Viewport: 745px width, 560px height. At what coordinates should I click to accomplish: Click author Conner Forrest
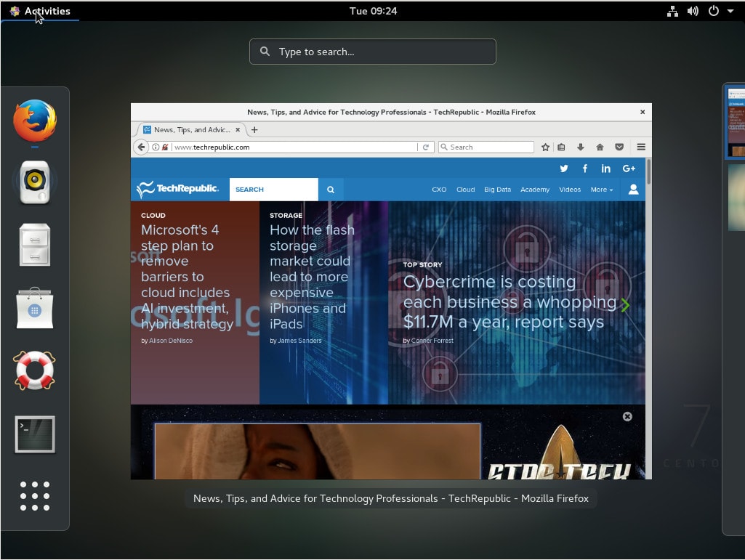[x=432, y=341]
